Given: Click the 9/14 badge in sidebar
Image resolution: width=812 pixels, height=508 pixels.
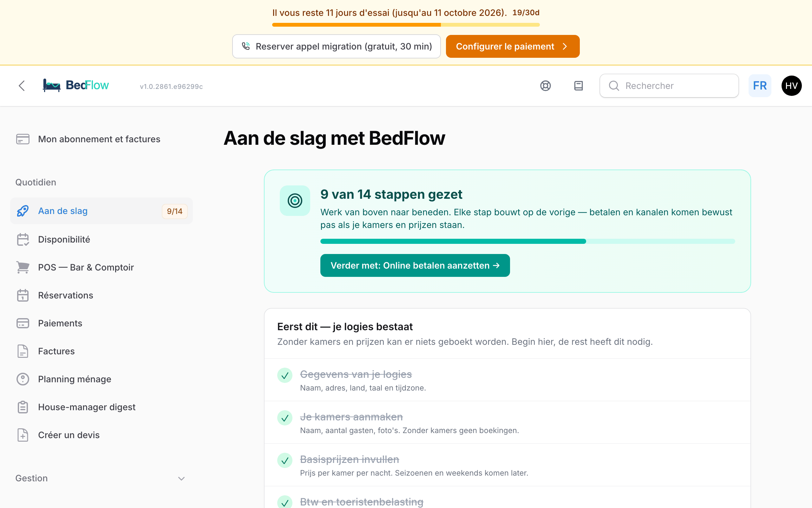Looking at the screenshot, I should point(174,211).
